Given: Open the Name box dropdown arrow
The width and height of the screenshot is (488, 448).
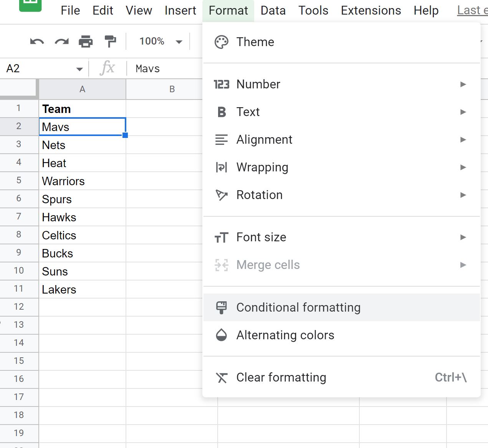Looking at the screenshot, I should click(79, 68).
